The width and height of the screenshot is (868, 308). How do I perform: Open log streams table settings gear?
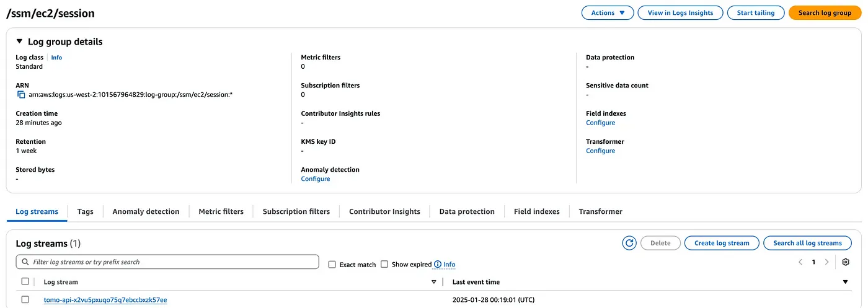pos(846,262)
